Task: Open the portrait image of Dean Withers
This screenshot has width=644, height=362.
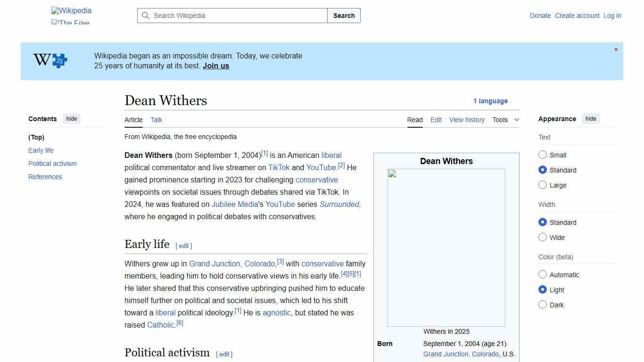Action: point(446,247)
